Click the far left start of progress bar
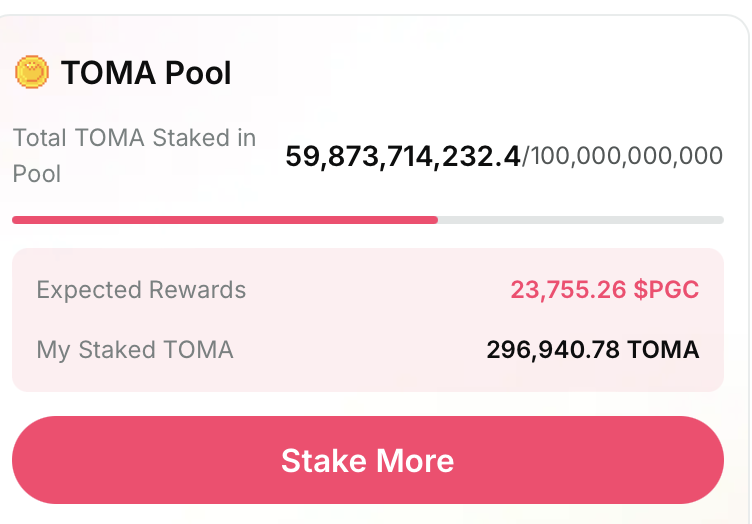Viewport: 752px width, 524px height. pyautogui.click(x=15, y=220)
